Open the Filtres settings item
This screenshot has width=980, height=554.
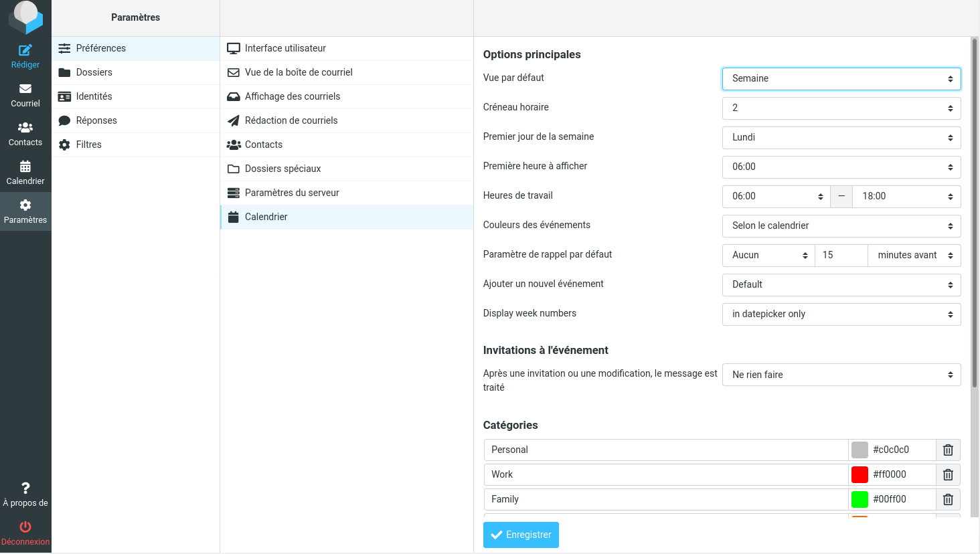tap(89, 145)
